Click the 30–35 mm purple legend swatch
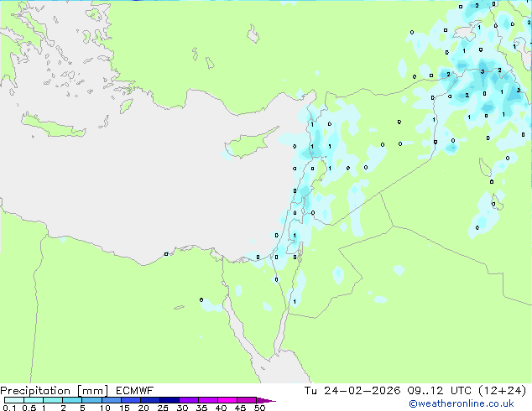This screenshot has width=532, height=411. [189, 400]
